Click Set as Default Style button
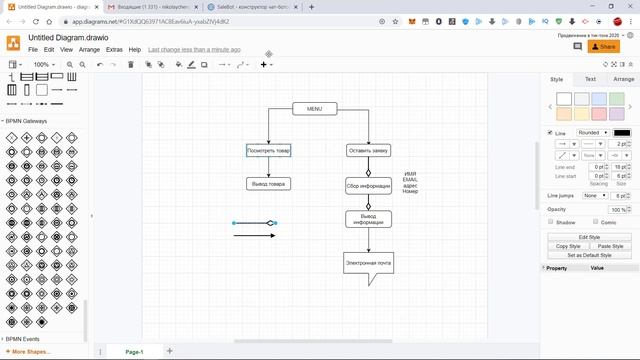 point(589,255)
